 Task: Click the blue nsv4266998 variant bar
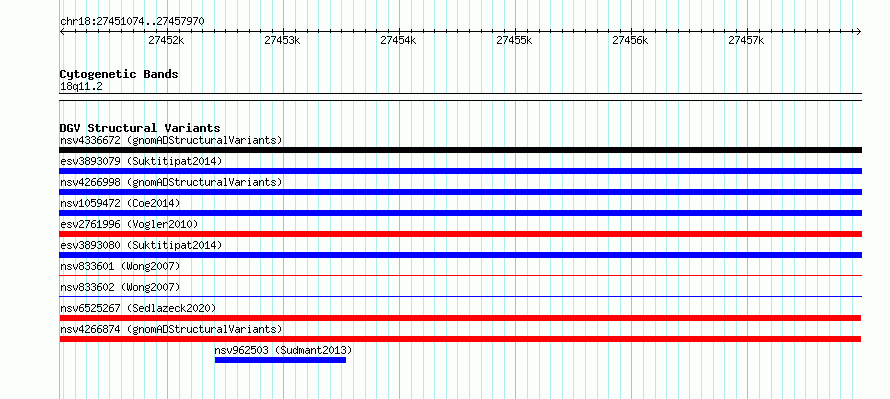460,192
